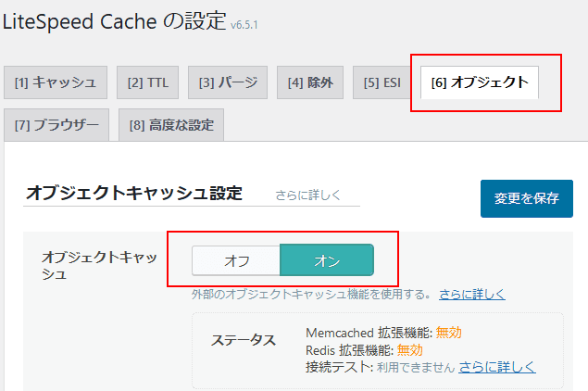Viewport: 588px width, 391px height.
Task: Open the [5] ESI tab
Action: point(382,82)
